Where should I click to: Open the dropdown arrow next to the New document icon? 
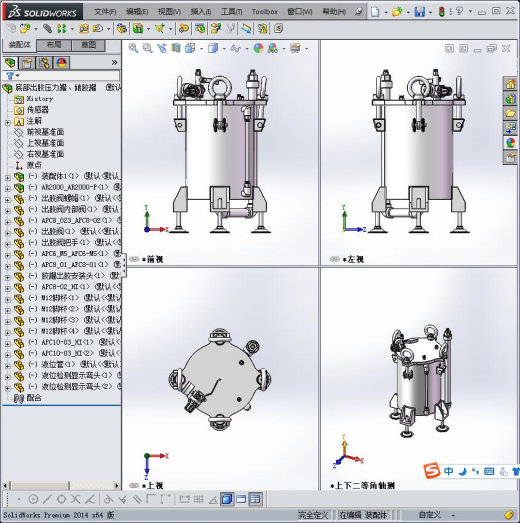[x=386, y=12]
